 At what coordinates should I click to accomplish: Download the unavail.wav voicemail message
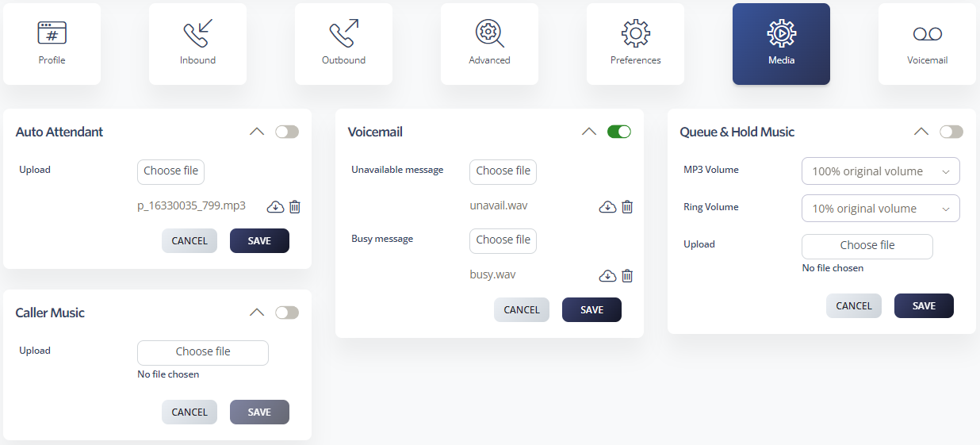pos(607,207)
